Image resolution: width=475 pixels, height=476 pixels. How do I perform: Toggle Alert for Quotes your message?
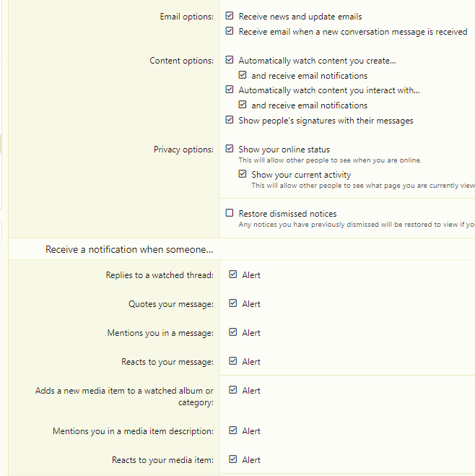(x=232, y=303)
